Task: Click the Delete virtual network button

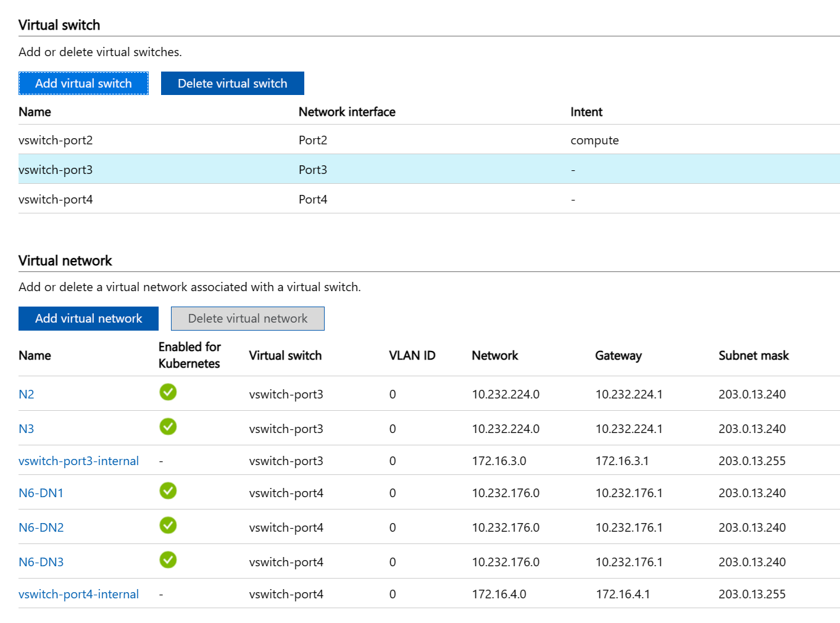Action: (247, 318)
